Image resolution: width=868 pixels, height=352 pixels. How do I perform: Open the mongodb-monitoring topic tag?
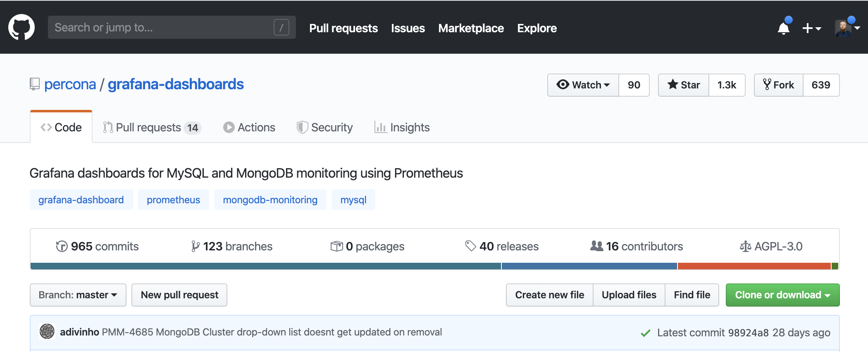point(270,200)
